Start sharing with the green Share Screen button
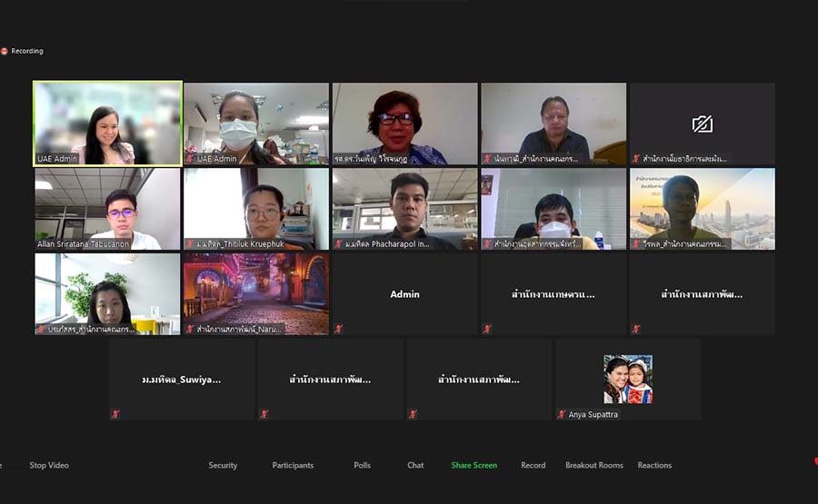 (x=474, y=465)
